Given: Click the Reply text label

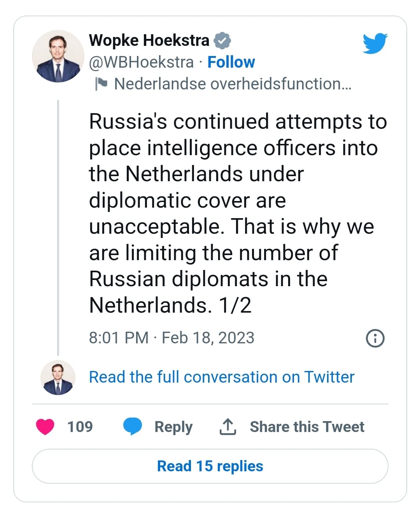Looking at the screenshot, I should [x=173, y=427].
